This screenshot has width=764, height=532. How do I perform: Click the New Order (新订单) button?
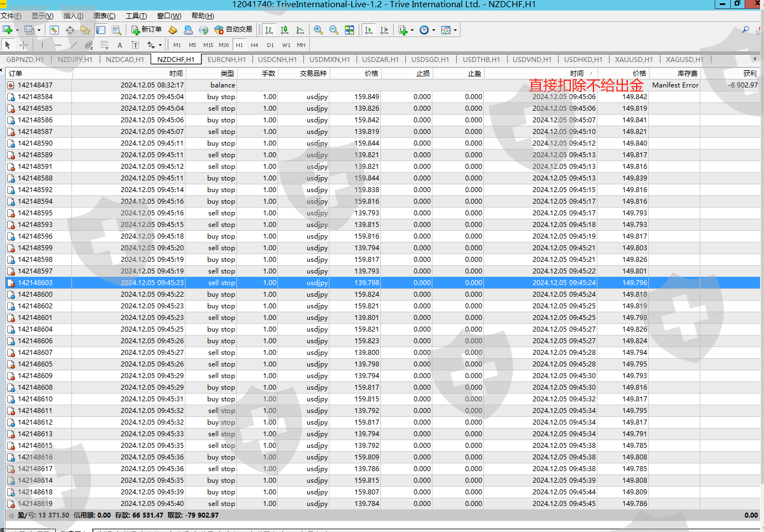pyautogui.click(x=146, y=30)
